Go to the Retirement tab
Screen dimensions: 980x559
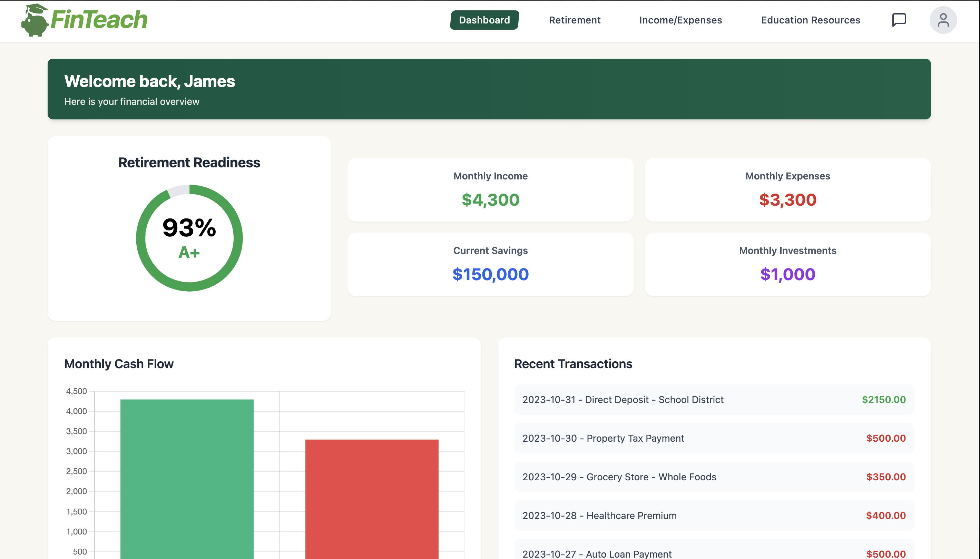click(x=574, y=20)
